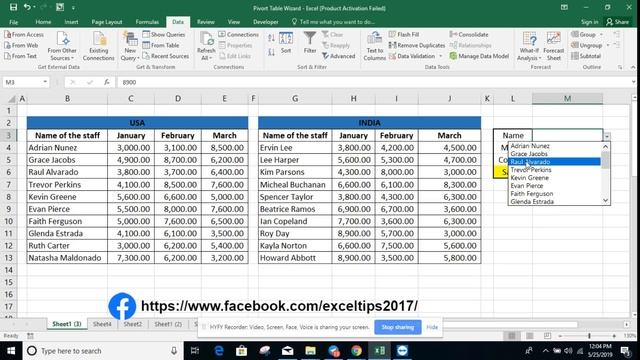Open Ungroup dropdown arrow
The image size is (640, 360).
click(608, 45)
